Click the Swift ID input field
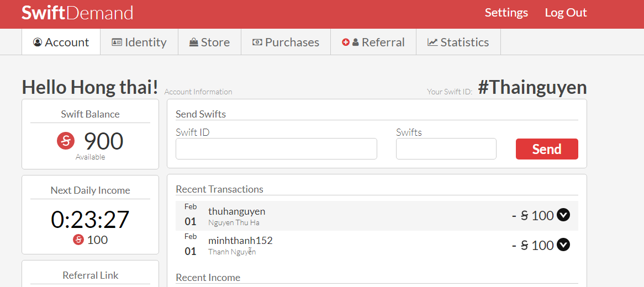644x287 pixels. point(276,149)
